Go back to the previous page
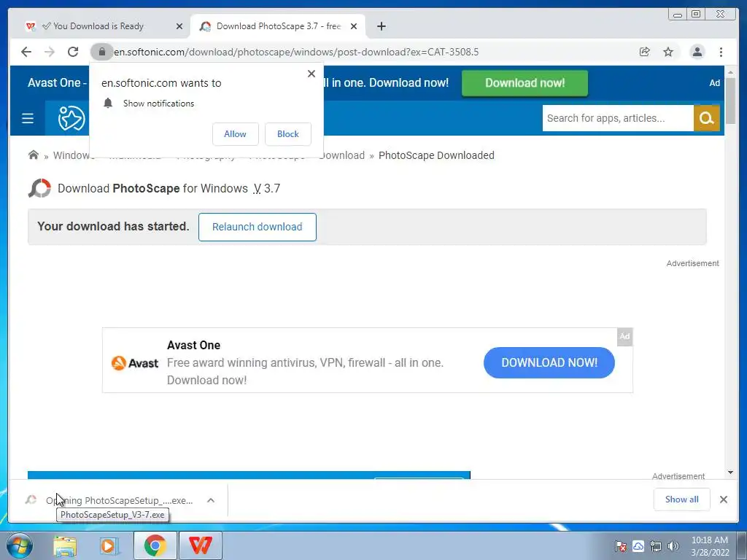Image resolution: width=747 pixels, height=560 pixels. click(x=26, y=52)
